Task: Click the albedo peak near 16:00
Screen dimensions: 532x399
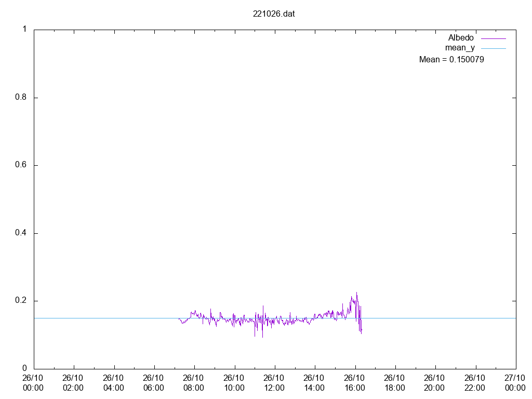Action: (x=356, y=293)
